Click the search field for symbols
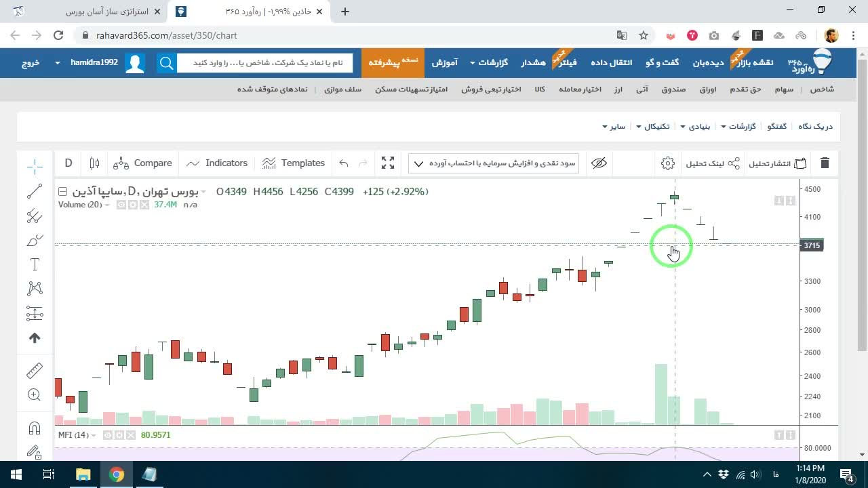Viewport: 868px width, 488px height. pyautogui.click(x=264, y=63)
